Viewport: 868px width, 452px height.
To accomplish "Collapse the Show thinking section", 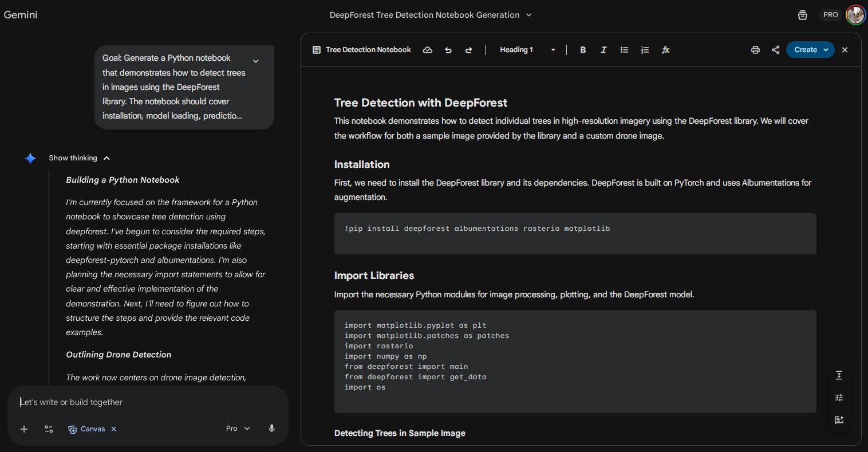I will (x=79, y=158).
